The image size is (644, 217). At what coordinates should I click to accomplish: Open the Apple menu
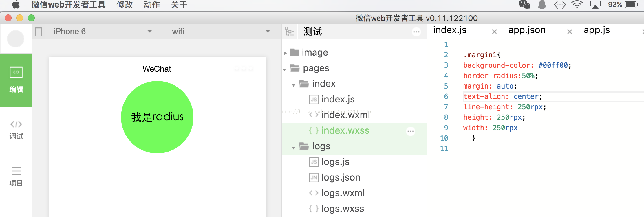tap(16, 4)
